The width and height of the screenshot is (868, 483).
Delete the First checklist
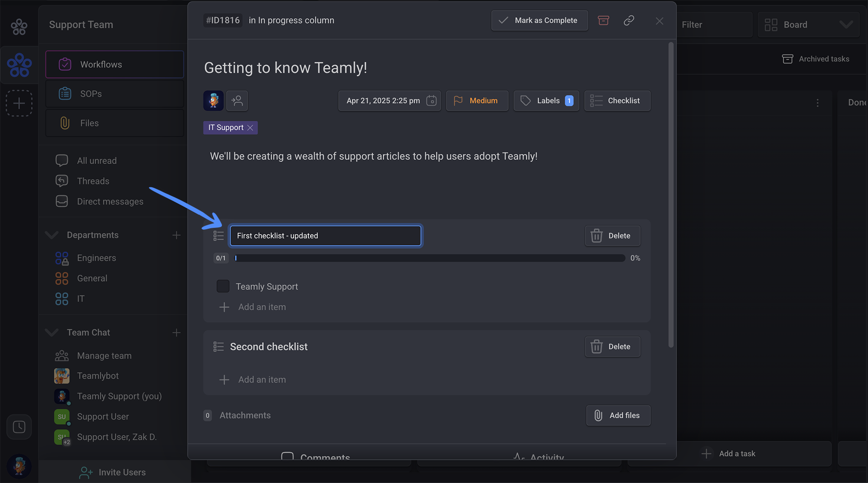click(612, 236)
